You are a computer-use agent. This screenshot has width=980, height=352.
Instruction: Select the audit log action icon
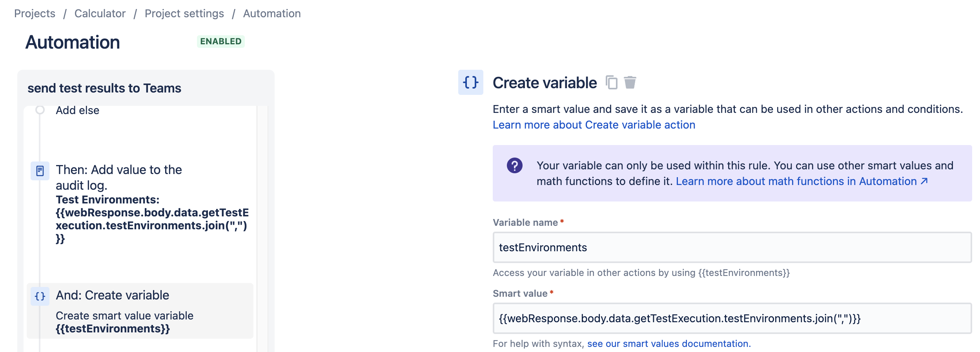pyautogui.click(x=40, y=171)
